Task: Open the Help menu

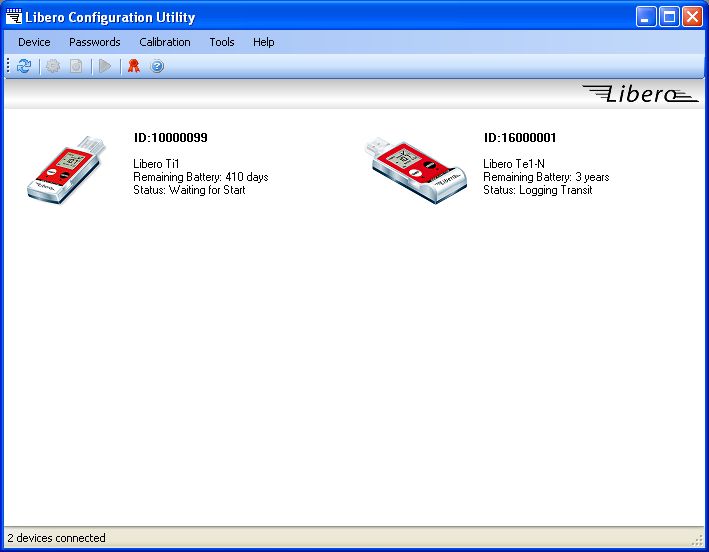Action: point(264,42)
